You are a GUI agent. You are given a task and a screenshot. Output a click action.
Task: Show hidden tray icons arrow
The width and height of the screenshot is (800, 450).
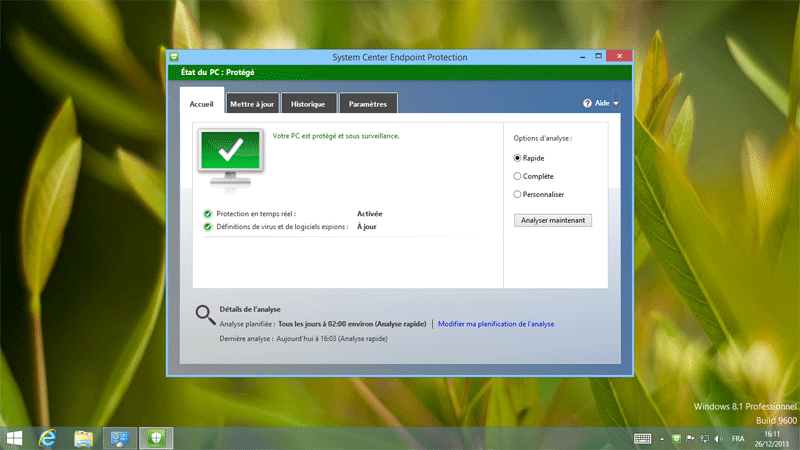point(662,439)
